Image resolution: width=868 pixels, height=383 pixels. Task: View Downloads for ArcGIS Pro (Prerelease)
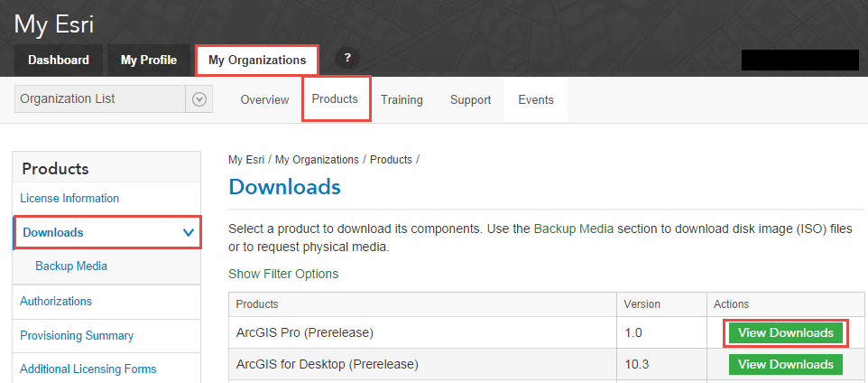coord(786,333)
